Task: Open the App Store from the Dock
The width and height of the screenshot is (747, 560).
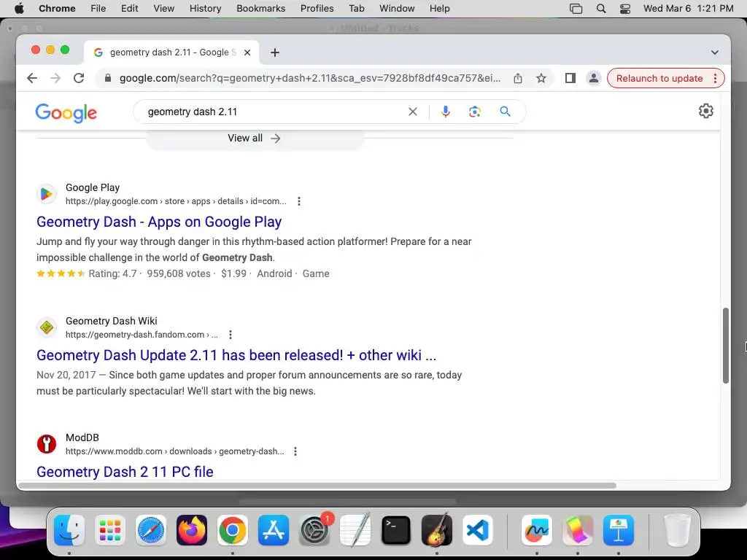Action: coord(274,530)
